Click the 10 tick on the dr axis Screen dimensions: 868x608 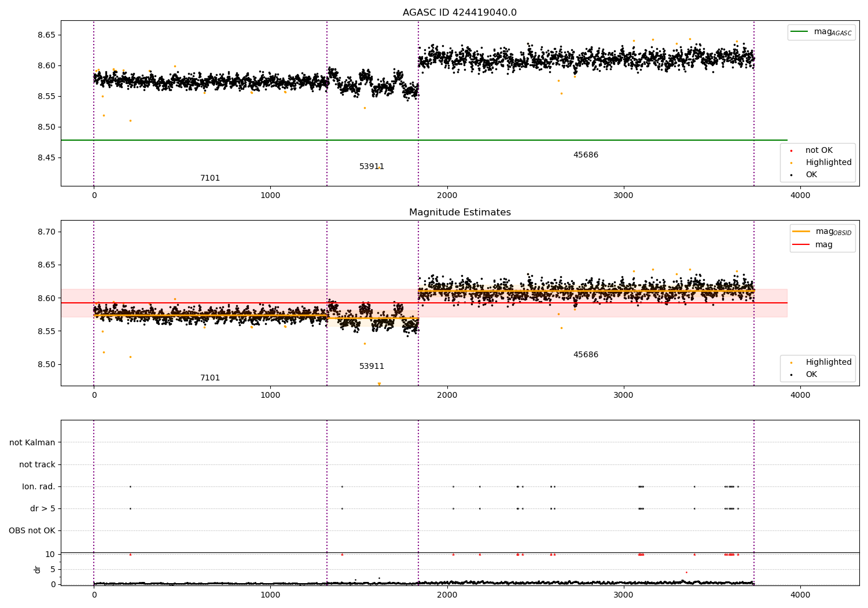click(x=50, y=555)
